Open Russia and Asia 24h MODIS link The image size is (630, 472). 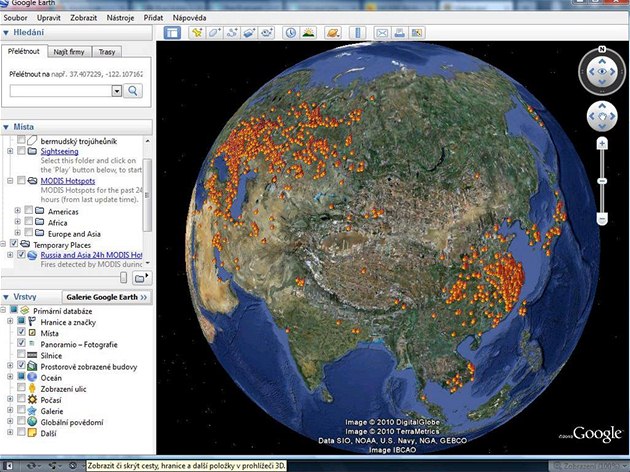point(91,255)
